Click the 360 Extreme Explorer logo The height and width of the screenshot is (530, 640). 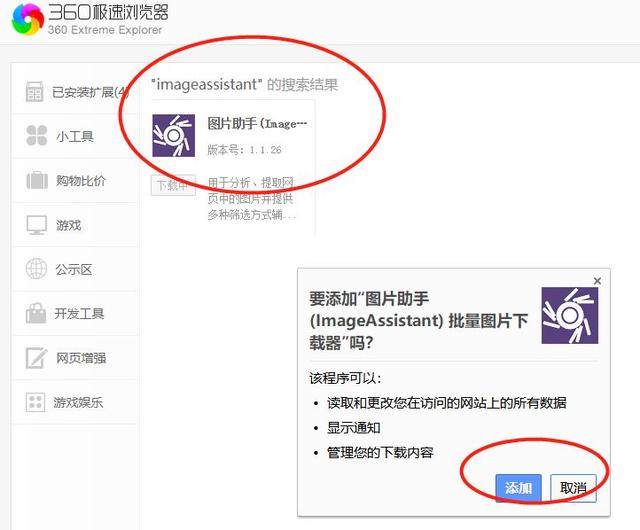click(x=28, y=18)
